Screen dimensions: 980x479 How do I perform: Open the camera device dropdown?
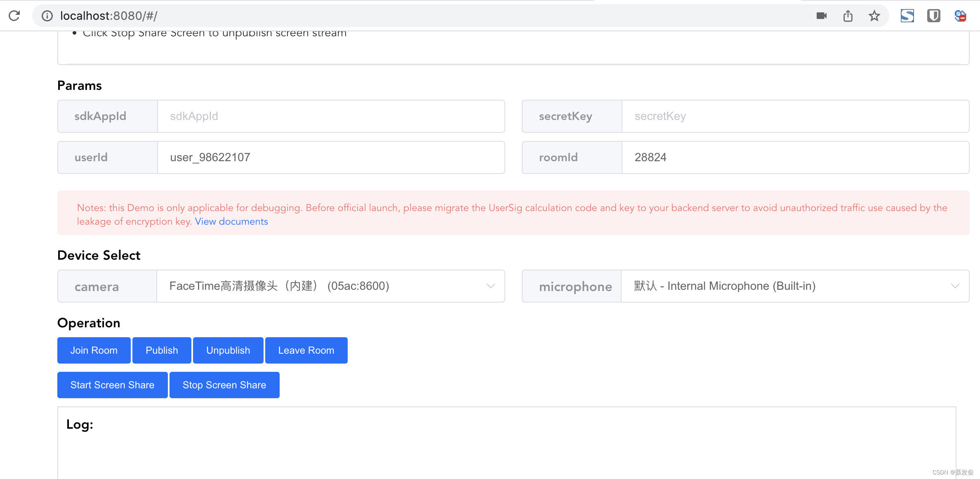331,286
